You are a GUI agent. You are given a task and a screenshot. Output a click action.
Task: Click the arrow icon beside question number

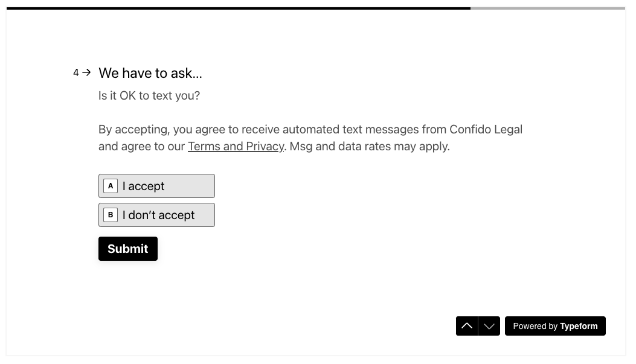coord(86,72)
